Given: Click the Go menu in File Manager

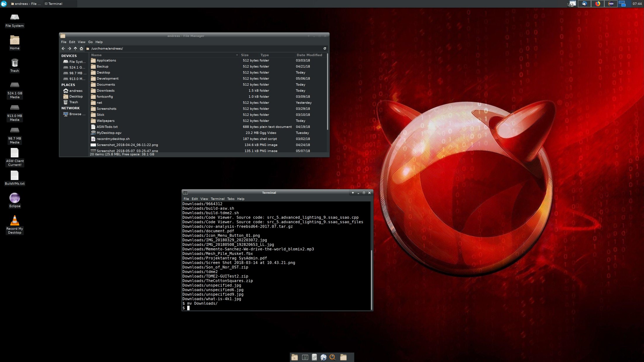Looking at the screenshot, I should pos(90,41).
